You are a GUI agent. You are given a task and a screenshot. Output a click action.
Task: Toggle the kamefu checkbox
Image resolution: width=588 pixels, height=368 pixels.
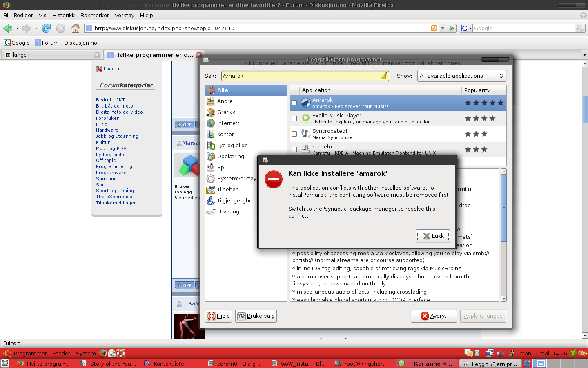click(x=294, y=150)
